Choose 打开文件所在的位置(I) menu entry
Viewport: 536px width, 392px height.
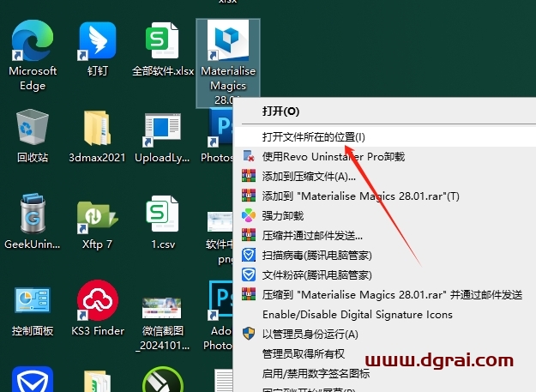click(x=384, y=137)
